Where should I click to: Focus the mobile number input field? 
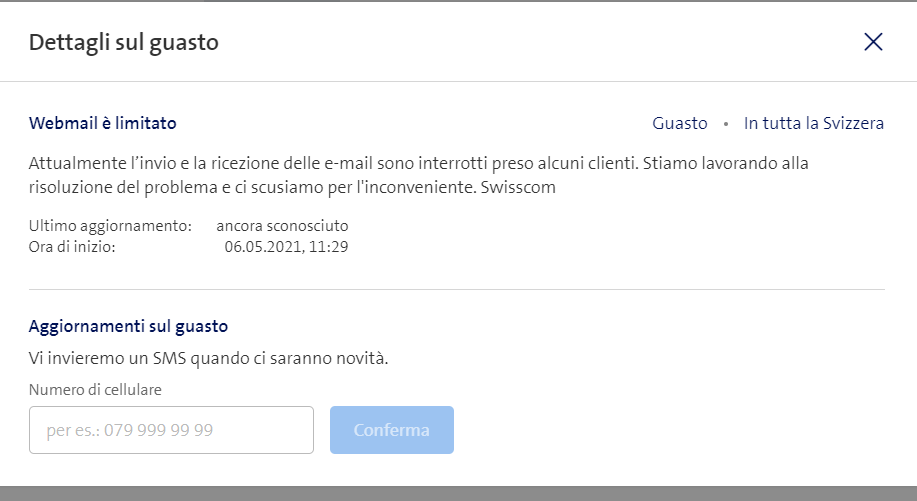pyautogui.click(x=171, y=430)
